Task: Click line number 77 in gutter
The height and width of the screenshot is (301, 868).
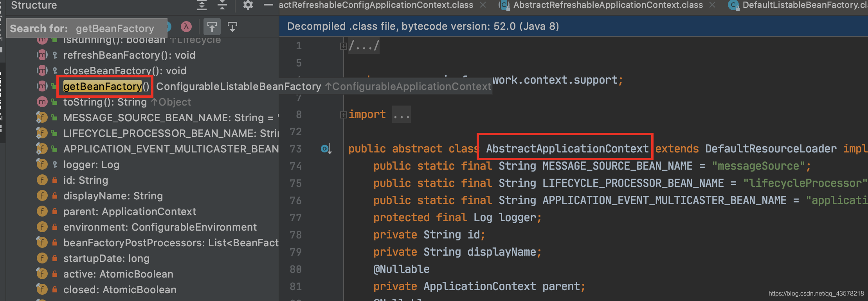Action: click(x=296, y=217)
